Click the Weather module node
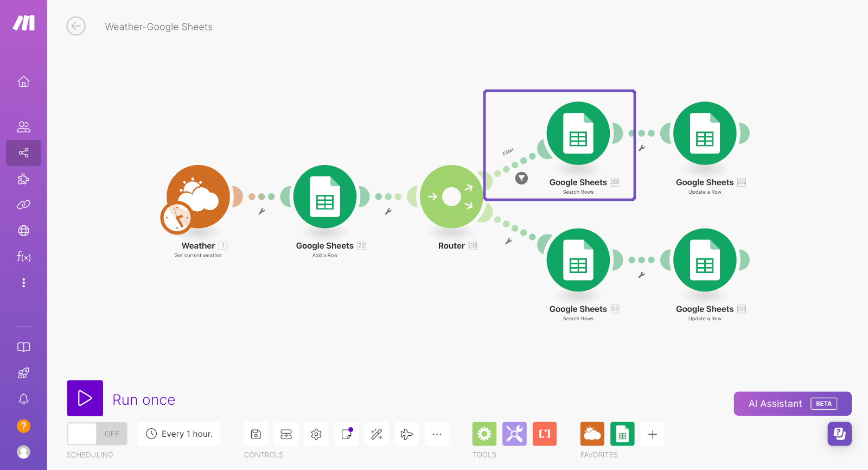 [198, 196]
